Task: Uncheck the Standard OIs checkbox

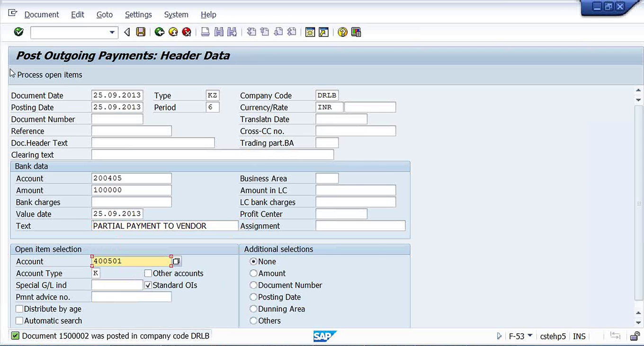Action: (148, 285)
